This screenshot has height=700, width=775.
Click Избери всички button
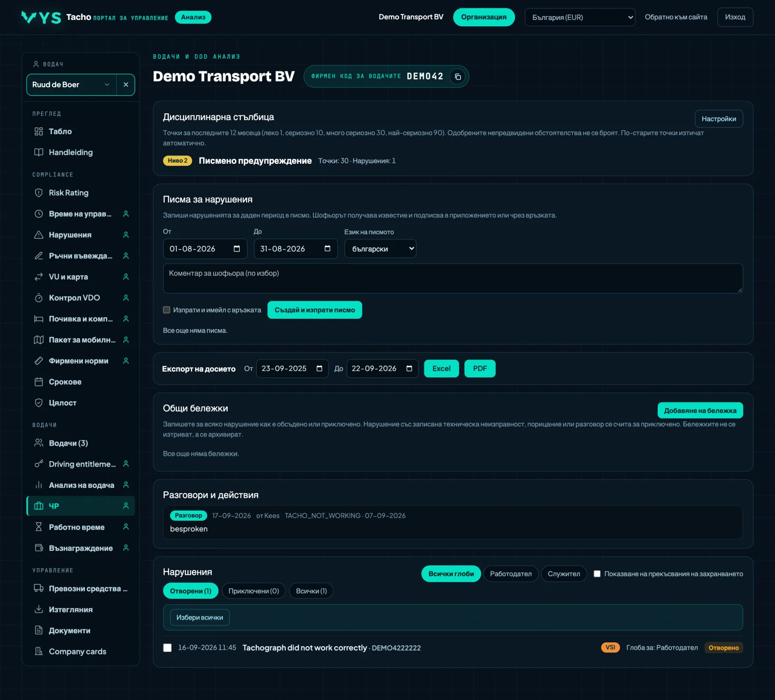(200, 618)
